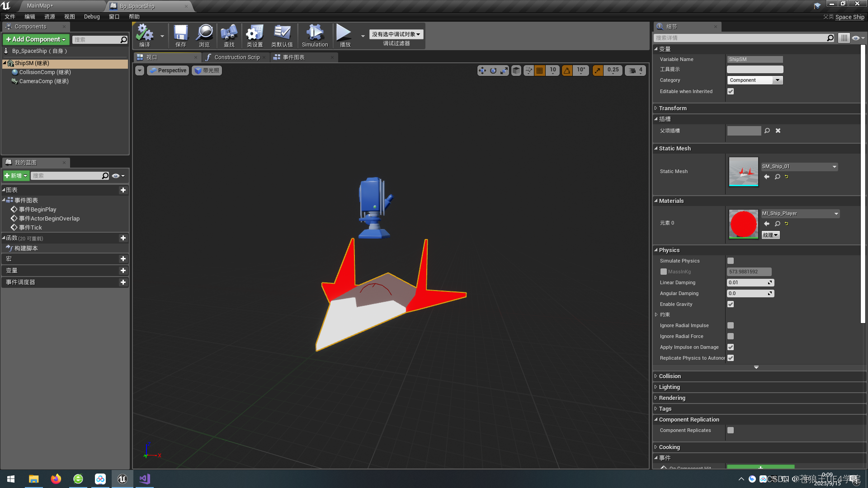
Task: Toggle scale snapping icon in viewport
Action: [x=598, y=70]
